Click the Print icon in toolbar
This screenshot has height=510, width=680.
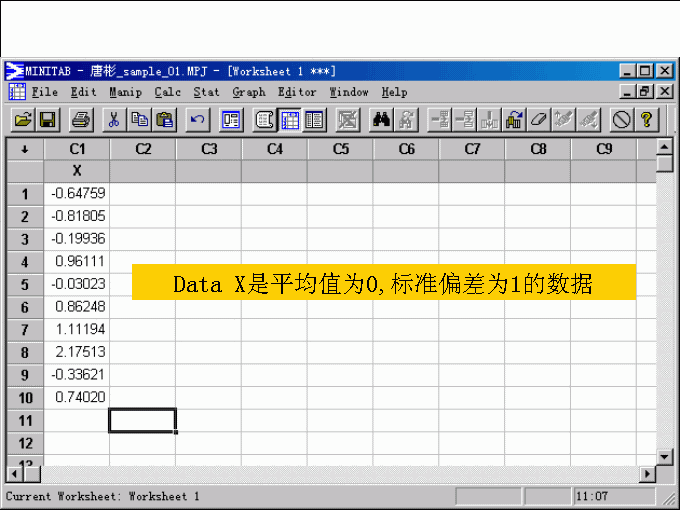pyautogui.click(x=81, y=120)
